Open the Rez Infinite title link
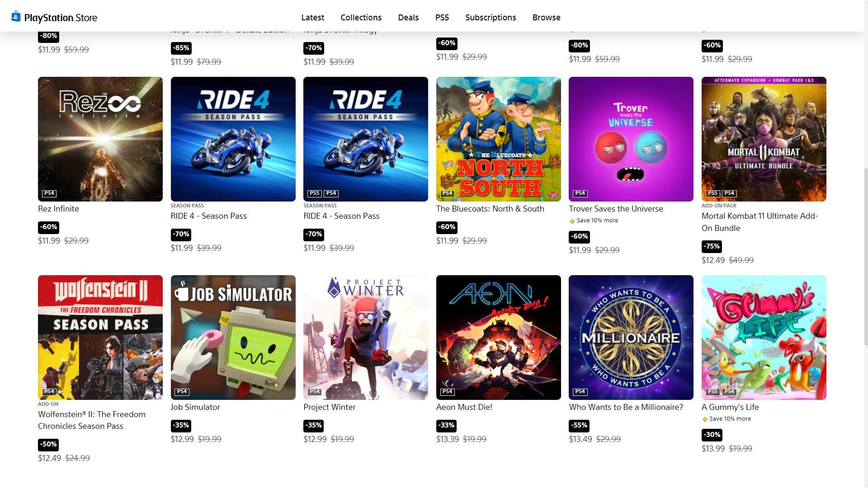This screenshot has height=488, width=868. point(58,209)
